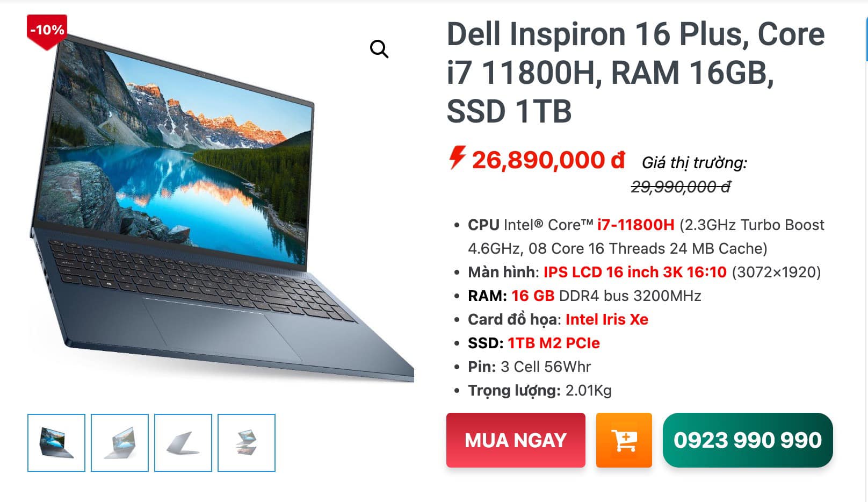Image resolution: width=868 pixels, height=502 pixels.
Task: Click the 1TB M2 PCIe SSD link
Action: 554,343
